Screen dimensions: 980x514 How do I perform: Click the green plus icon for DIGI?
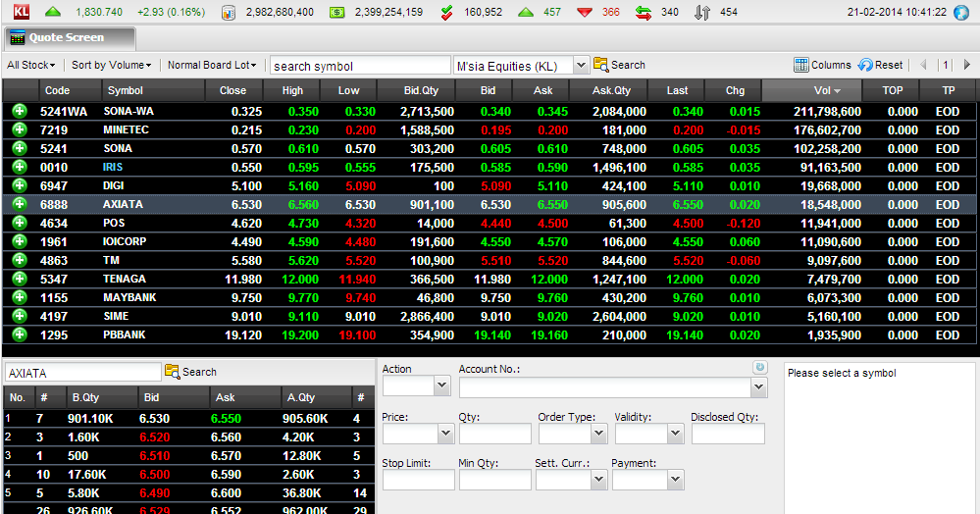pos(20,185)
